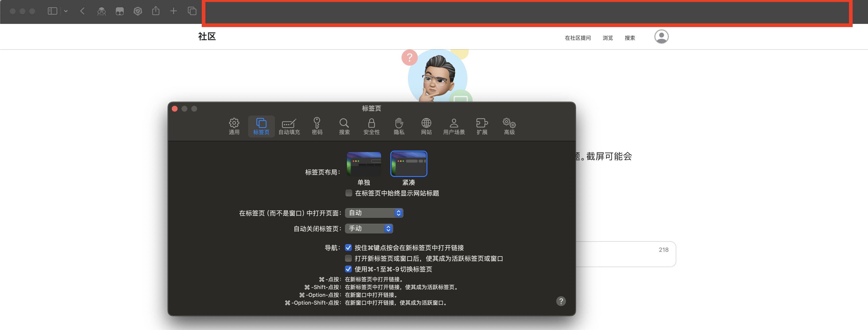This screenshot has width=868, height=330.
Task: Click the 浏览 link in header
Action: click(607, 38)
